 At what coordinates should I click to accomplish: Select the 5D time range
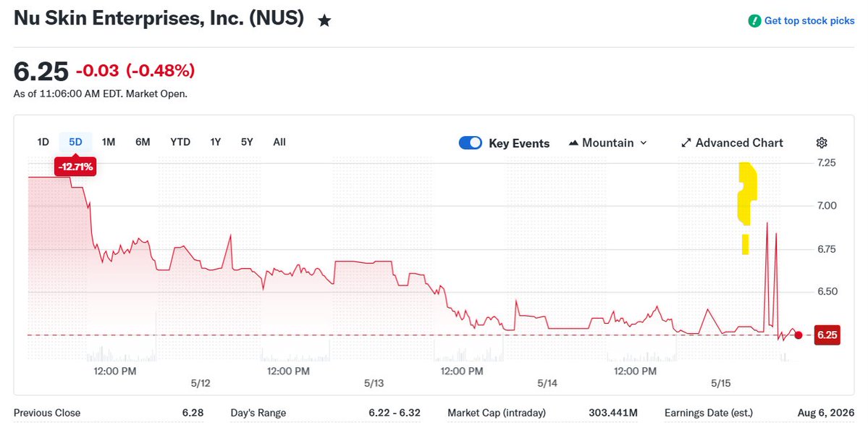coord(75,142)
